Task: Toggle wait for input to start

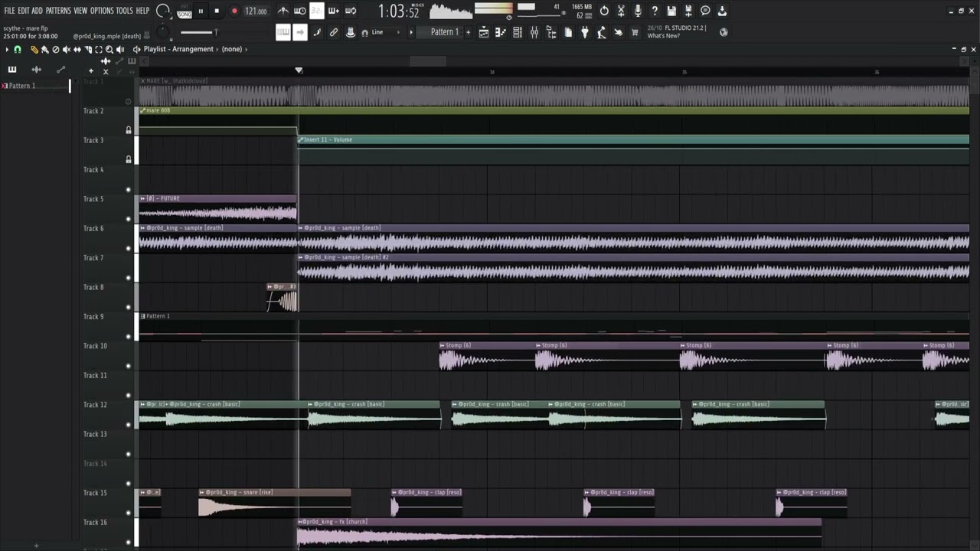Action: tap(300, 11)
